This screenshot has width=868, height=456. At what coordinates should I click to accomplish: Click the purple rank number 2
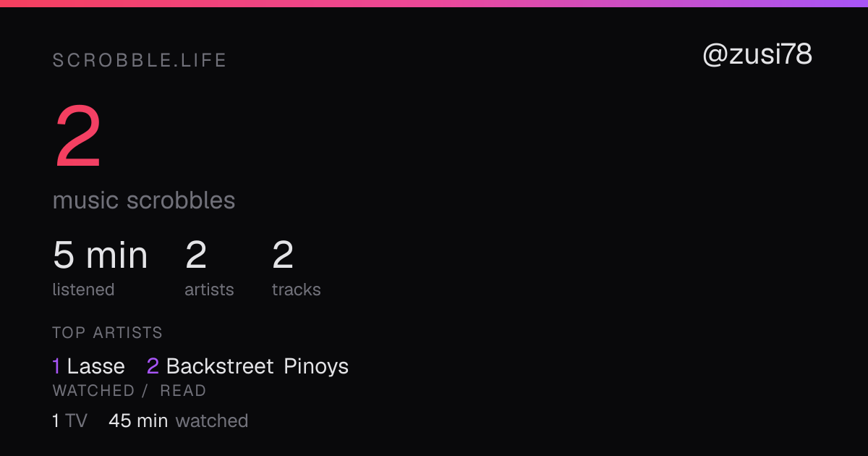(153, 366)
